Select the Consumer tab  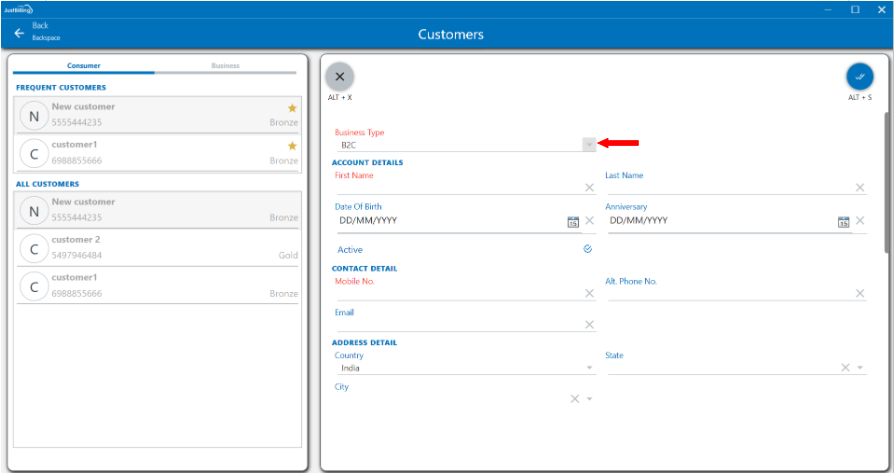[x=83, y=66]
